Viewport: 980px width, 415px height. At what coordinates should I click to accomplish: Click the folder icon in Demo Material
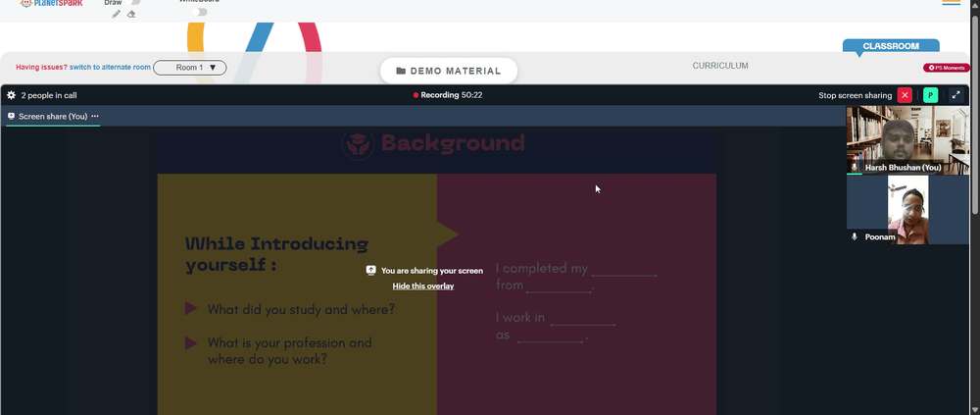(401, 72)
